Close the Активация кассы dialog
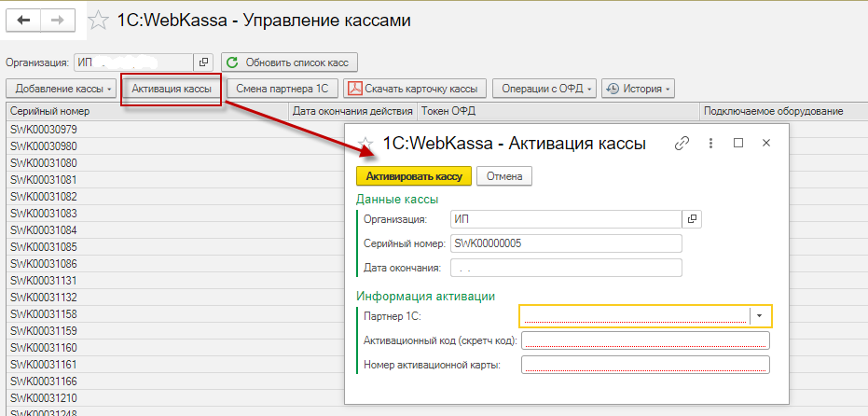Viewport: 868px width, 416px height. click(766, 143)
